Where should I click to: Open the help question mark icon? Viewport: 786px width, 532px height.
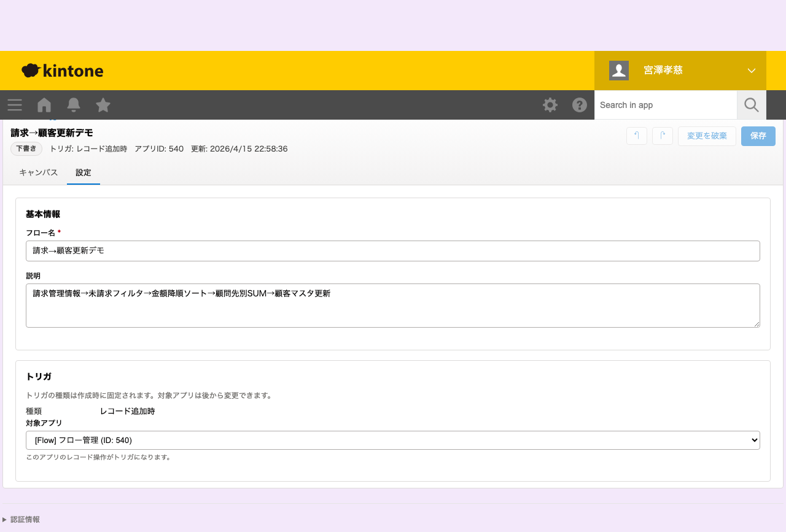pyautogui.click(x=580, y=105)
